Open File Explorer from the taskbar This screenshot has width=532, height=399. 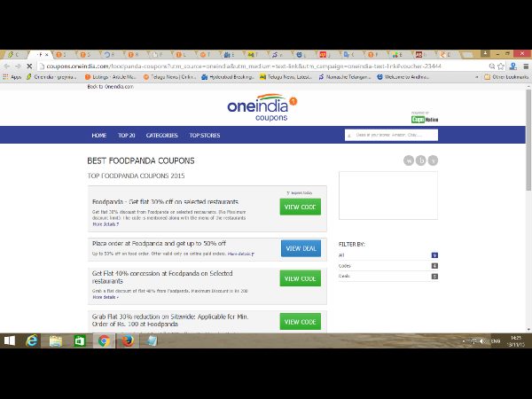[56, 340]
